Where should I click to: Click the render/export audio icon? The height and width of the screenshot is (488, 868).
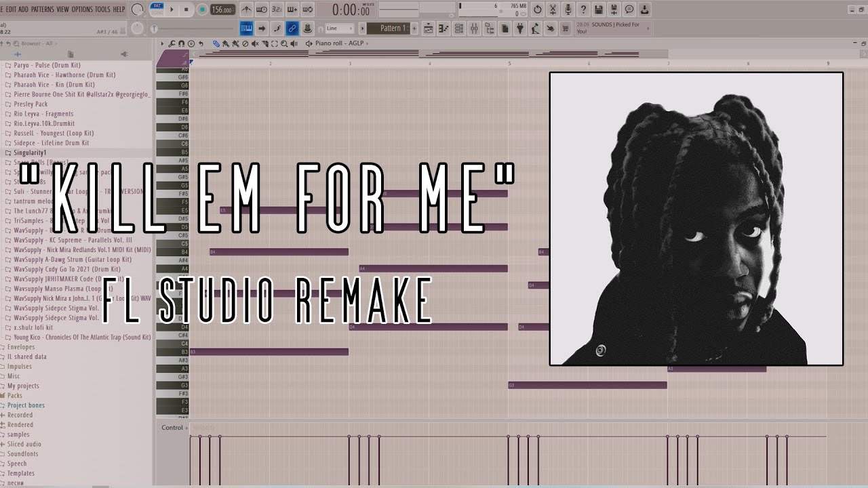[614, 9]
